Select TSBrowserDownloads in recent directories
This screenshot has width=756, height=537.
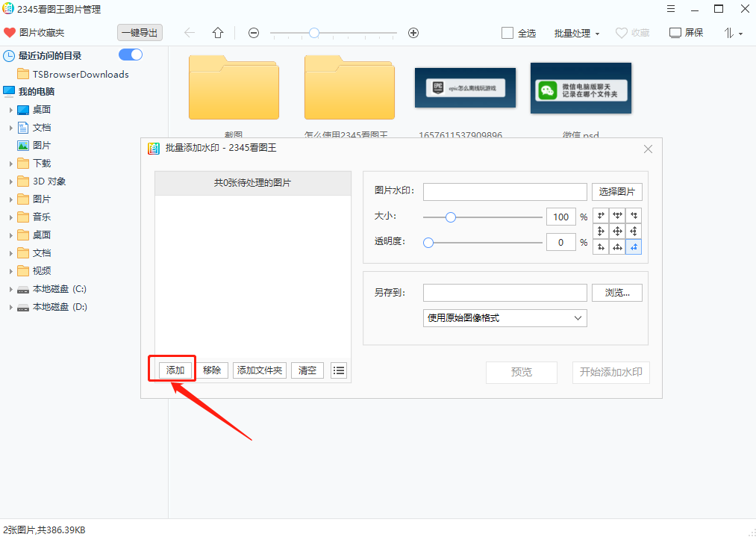tap(80, 74)
